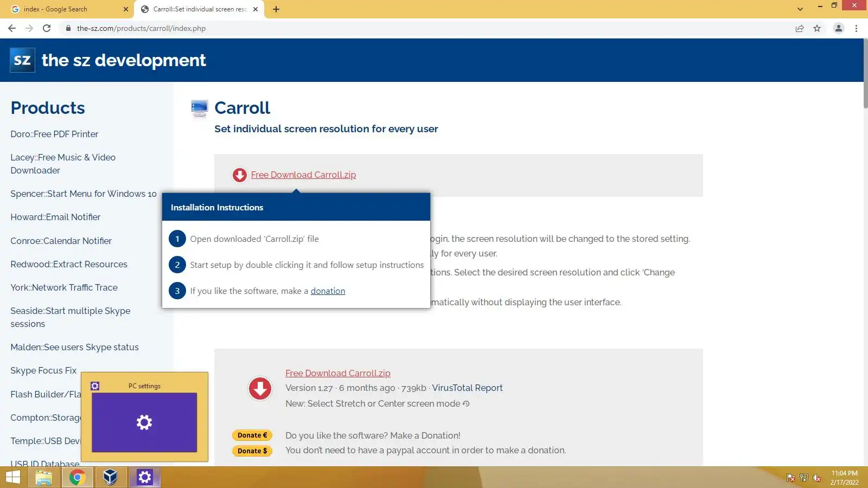The image size is (868, 488).
Task: Open the tab search dropdown chevron
Action: [x=800, y=9]
